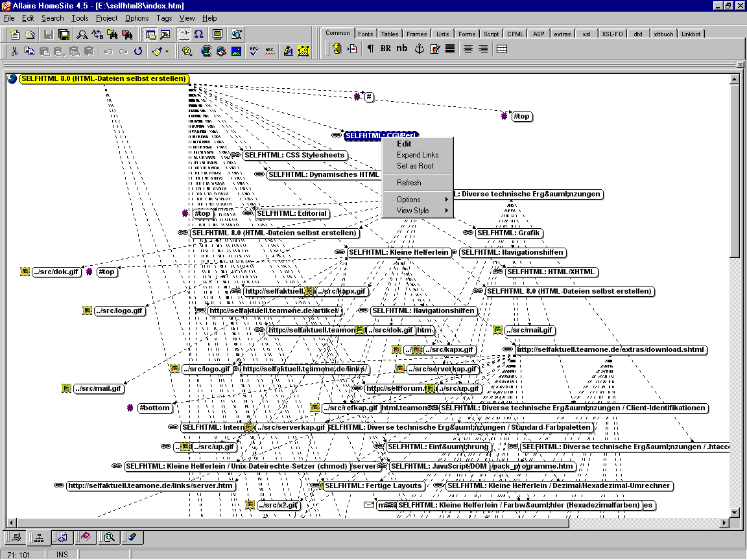Click the Save All disks icon

click(x=64, y=34)
